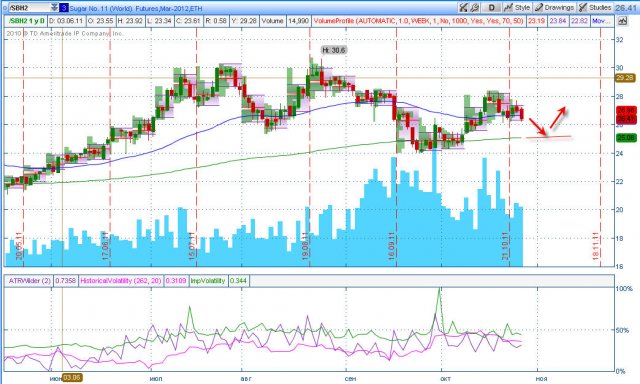Click the red 26.96 price axis label
Viewport: 640px width, 384px height.
pos(626,111)
